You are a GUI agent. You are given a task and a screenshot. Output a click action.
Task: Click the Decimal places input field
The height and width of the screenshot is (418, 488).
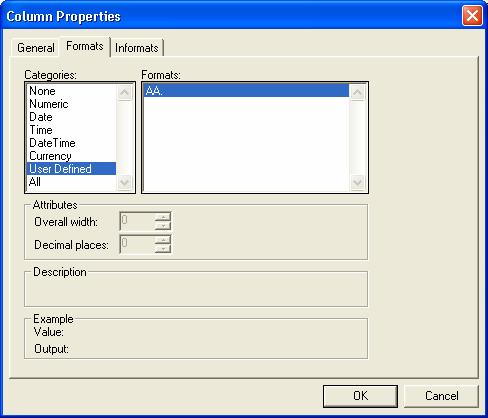pos(137,244)
